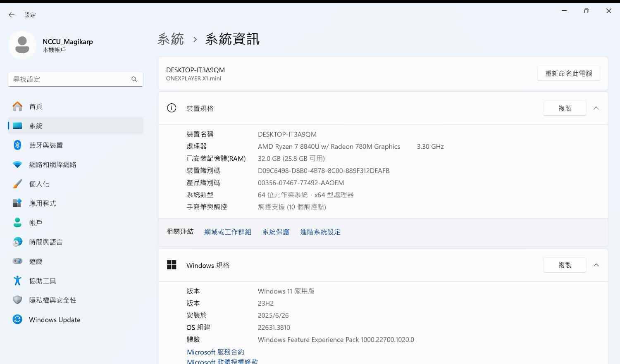Click the OS build 22631.3810 value
The image size is (620, 364).
point(274,327)
